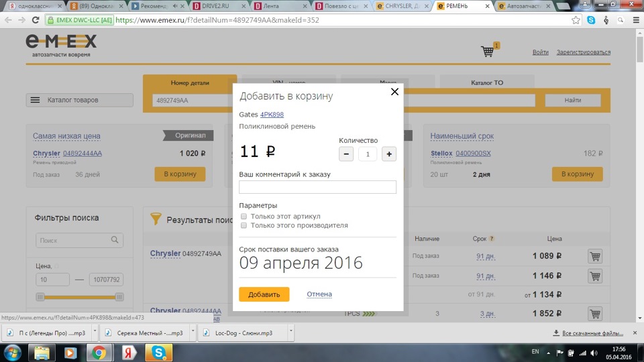Screen dimensions: 644x362
Task: Open the '3 дн.' delivery term link
Action: click(488, 314)
